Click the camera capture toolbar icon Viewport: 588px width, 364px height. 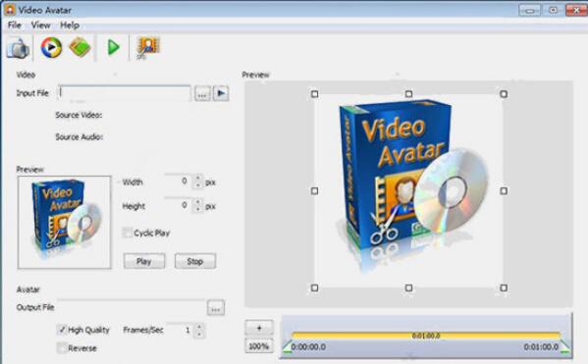(x=18, y=48)
